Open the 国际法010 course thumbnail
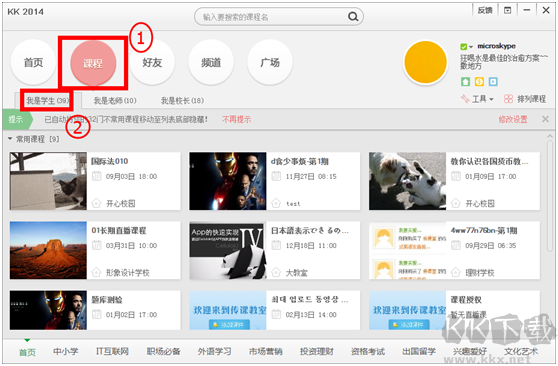This screenshot has height=366, width=558. tap(48, 181)
